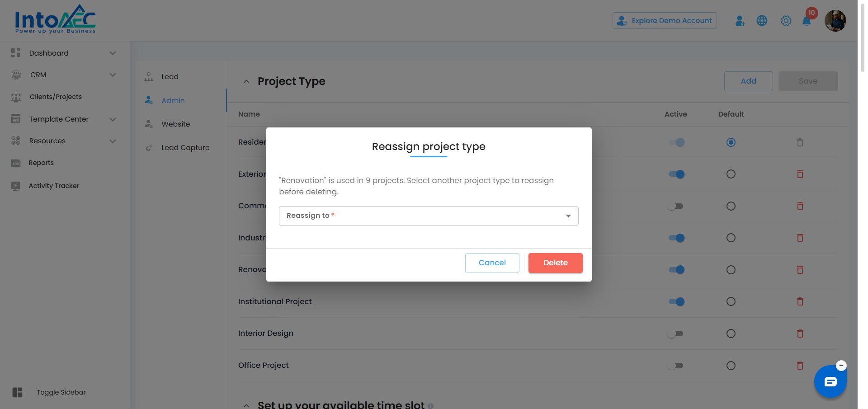
Task: Click the globe language icon
Action: point(762,21)
